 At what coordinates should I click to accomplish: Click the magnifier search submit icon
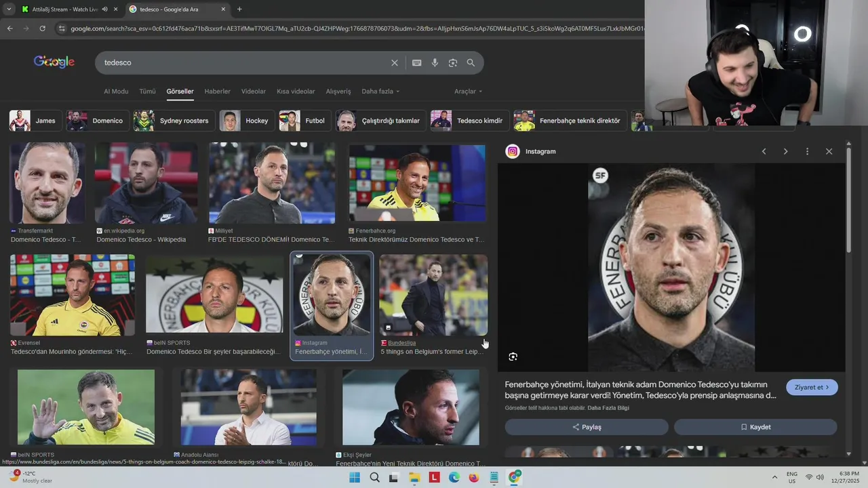tap(471, 62)
